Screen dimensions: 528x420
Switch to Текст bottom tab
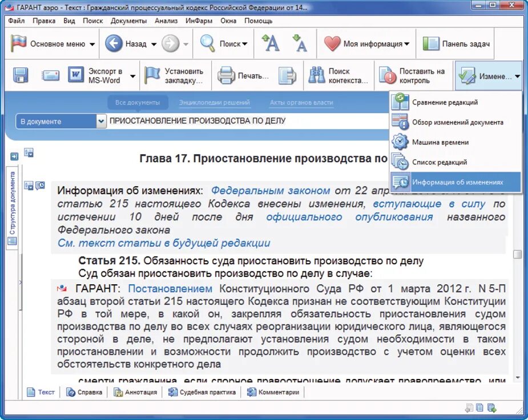coord(41,392)
